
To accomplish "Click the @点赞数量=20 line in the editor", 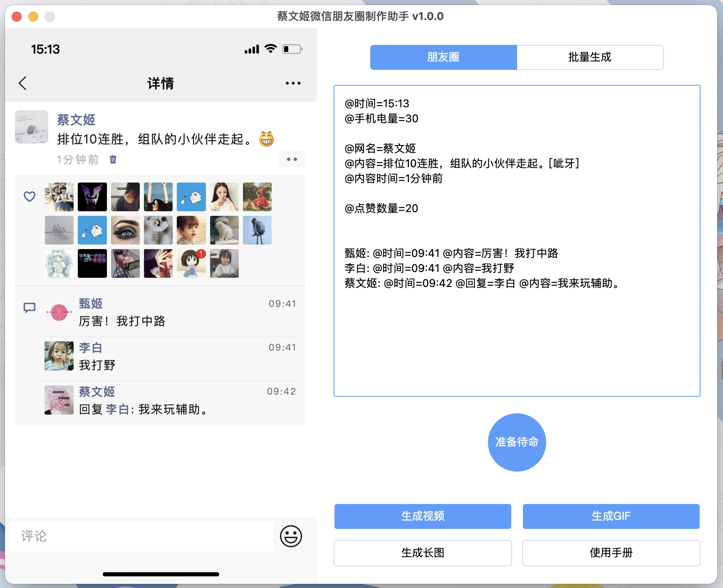I will 381,208.
